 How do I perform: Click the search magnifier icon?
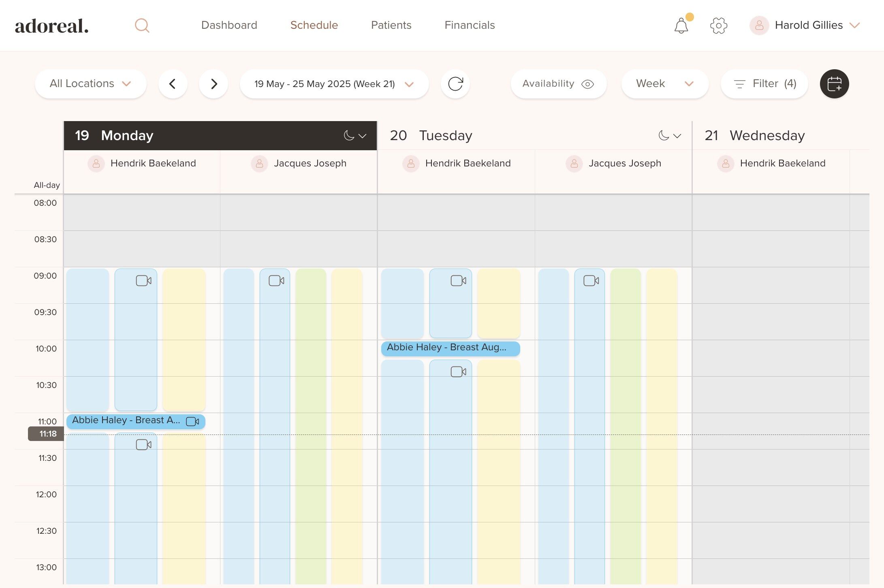142,26
